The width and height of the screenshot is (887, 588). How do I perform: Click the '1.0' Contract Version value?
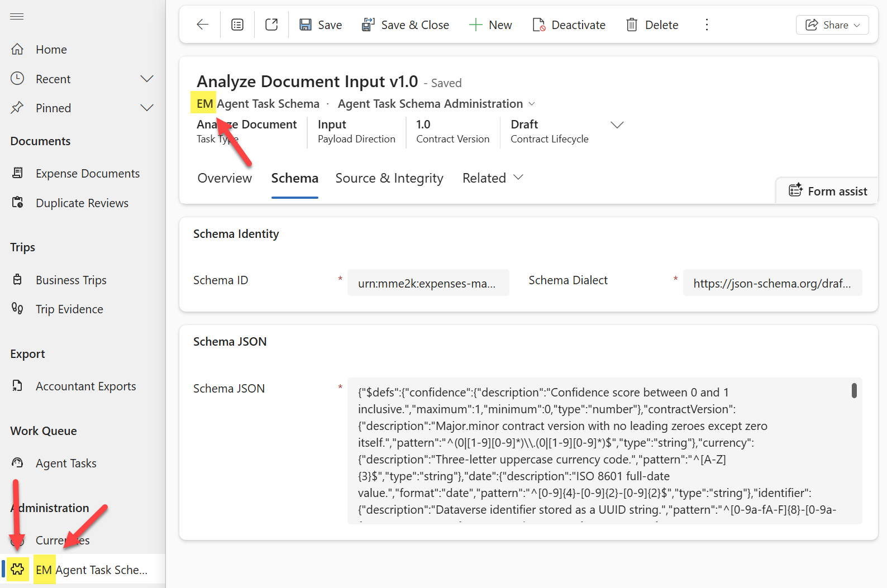(x=423, y=125)
